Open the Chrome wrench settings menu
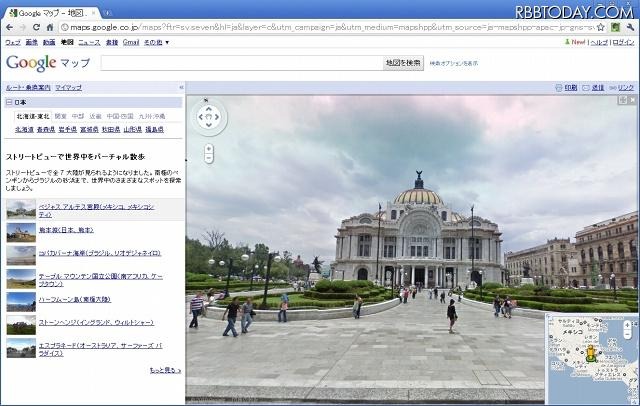640x406 pixels. [x=630, y=27]
